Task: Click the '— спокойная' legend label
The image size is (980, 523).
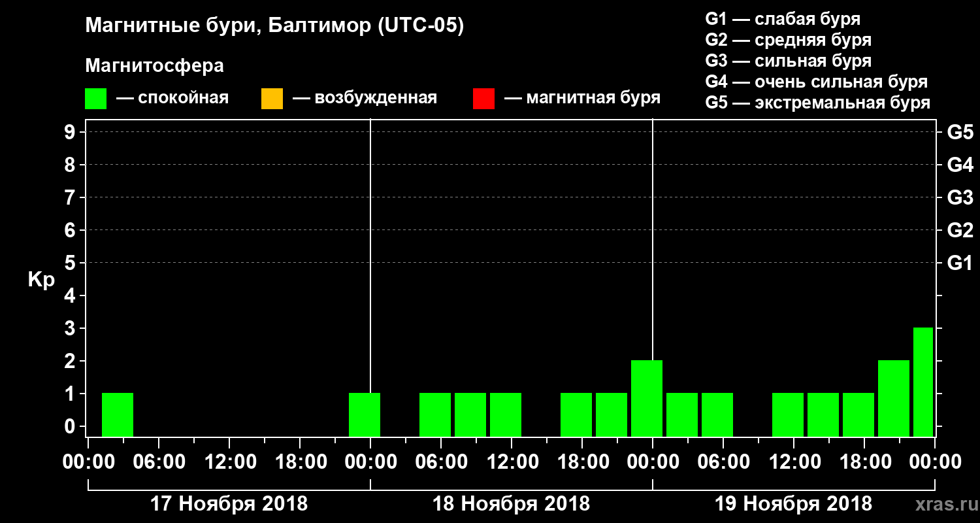Action: (x=172, y=98)
